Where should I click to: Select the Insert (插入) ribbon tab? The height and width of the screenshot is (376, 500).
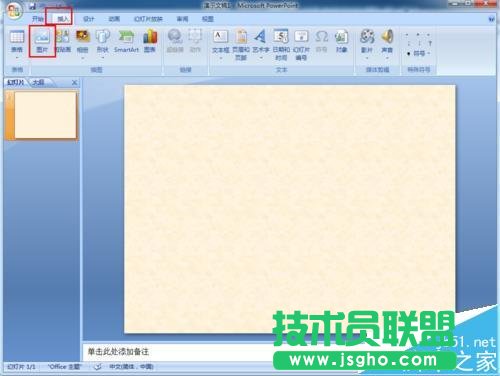click(x=62, y=19)
